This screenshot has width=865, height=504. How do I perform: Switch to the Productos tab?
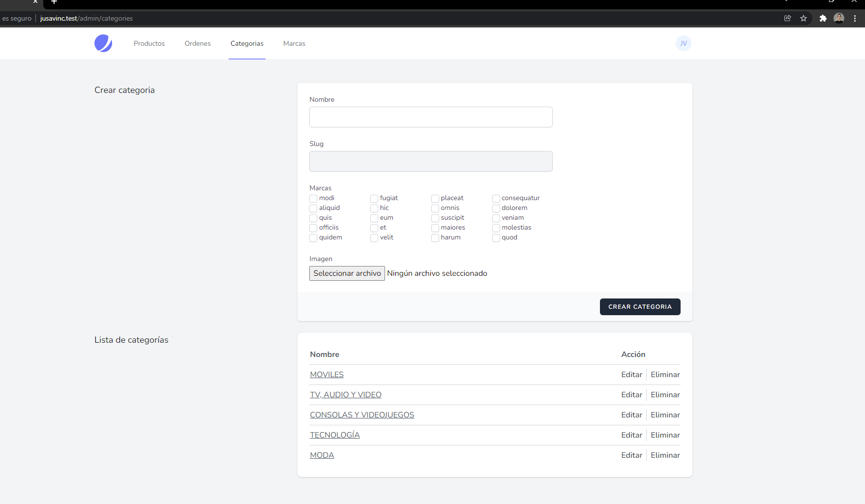click(149, 43)
